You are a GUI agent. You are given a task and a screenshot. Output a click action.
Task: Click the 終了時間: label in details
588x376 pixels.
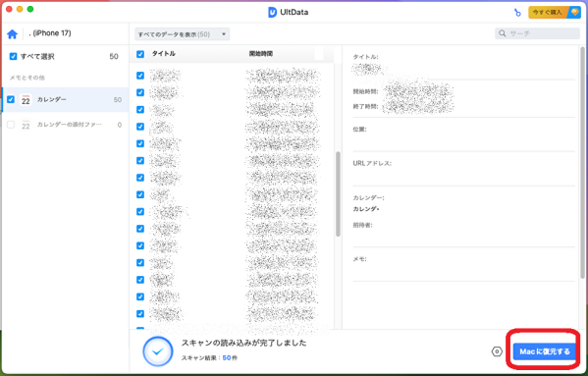pos(365,106)
